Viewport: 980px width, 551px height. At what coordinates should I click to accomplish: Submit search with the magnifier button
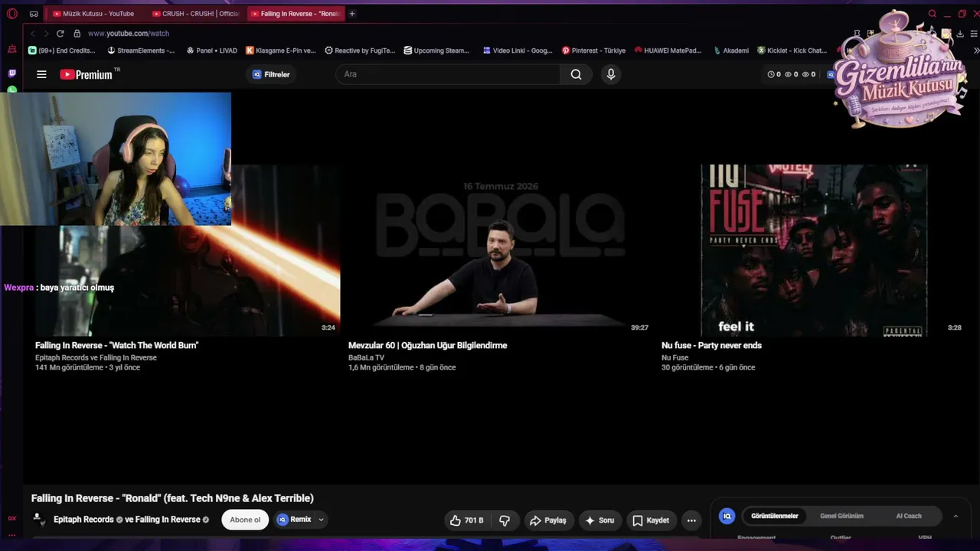tap(576, 74)
